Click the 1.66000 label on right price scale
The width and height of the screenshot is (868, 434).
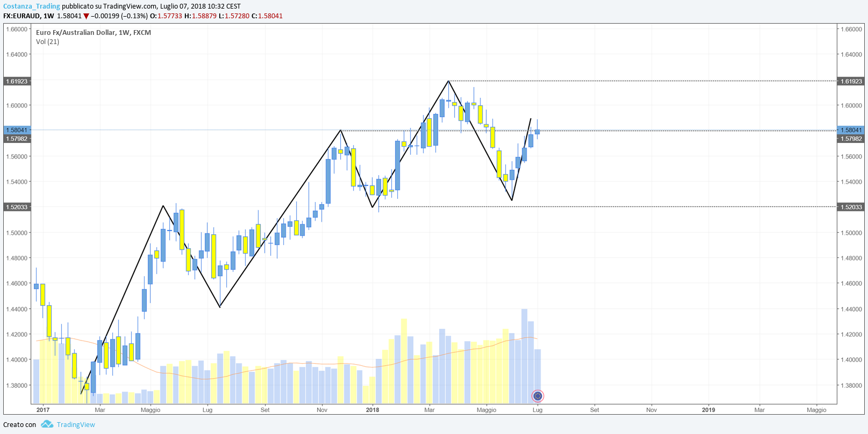pyautogui.click(x=851, y=29)
